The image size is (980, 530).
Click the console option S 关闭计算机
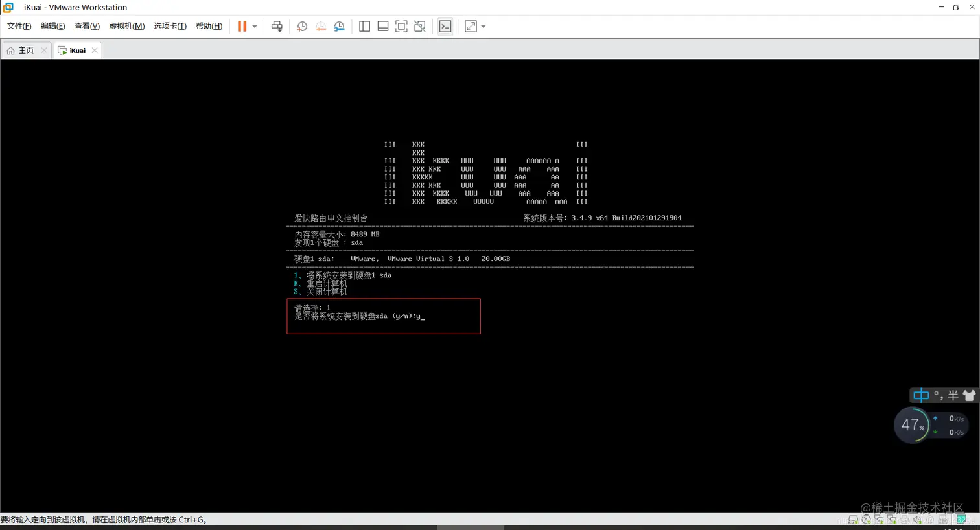click(320, 292)
